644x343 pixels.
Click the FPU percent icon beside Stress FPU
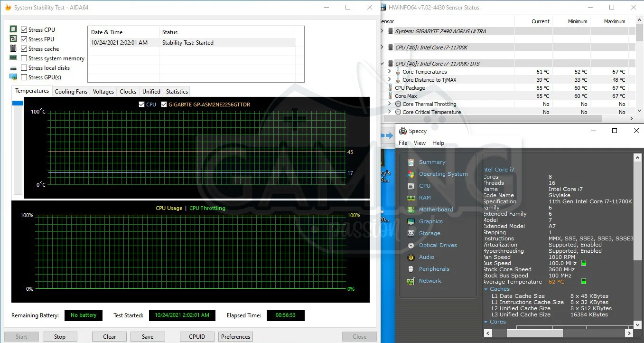tap(13, 39)
